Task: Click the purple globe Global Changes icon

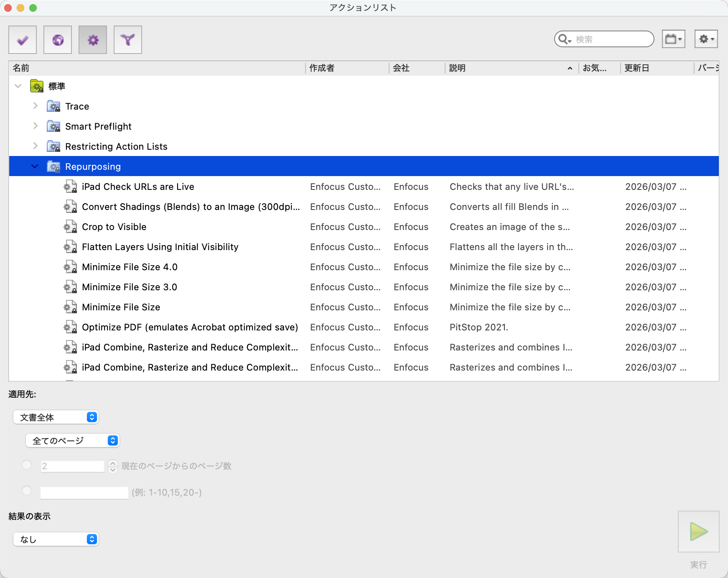Action: [58, 40]
